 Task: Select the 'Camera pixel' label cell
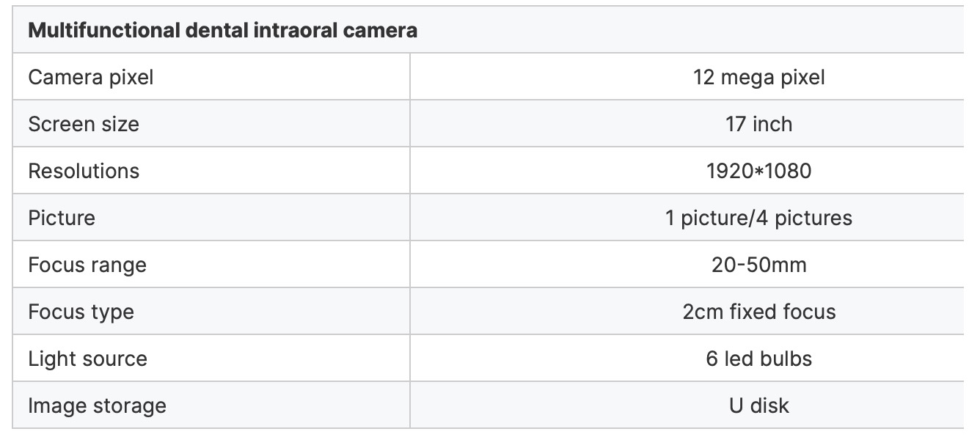click(91, 77)
